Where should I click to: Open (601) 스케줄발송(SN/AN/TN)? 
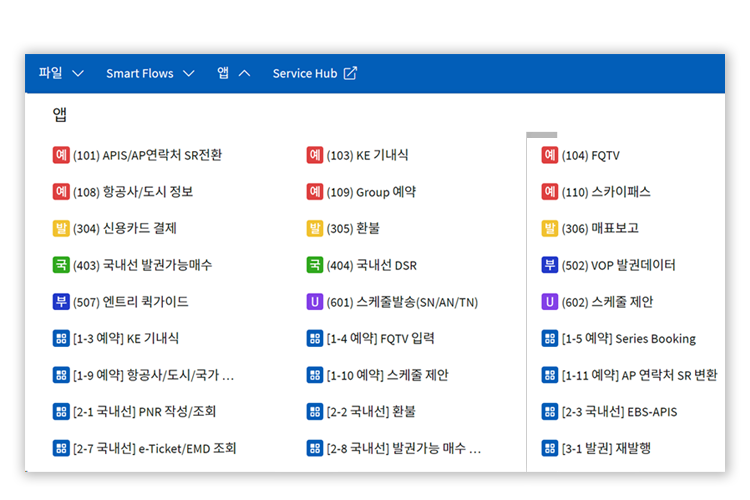402,302
